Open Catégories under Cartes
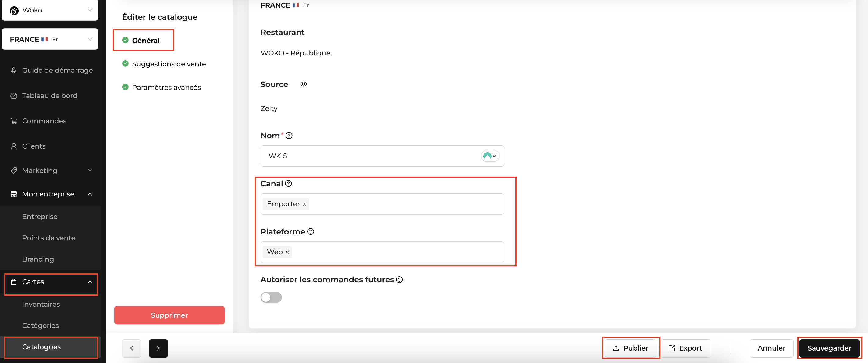The height and width of the screenshot is (363, 868). click(x=41, y=326)
